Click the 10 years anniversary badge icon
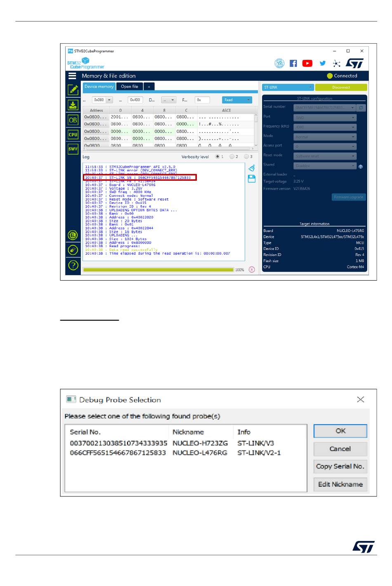Viewport: 392px width, 586px height. click(279, 63)
